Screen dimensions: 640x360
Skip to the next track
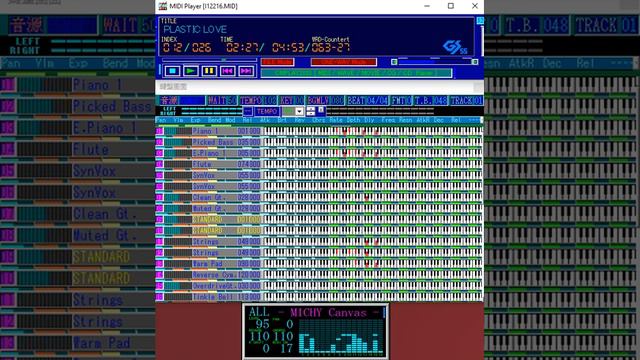[246, 71]
